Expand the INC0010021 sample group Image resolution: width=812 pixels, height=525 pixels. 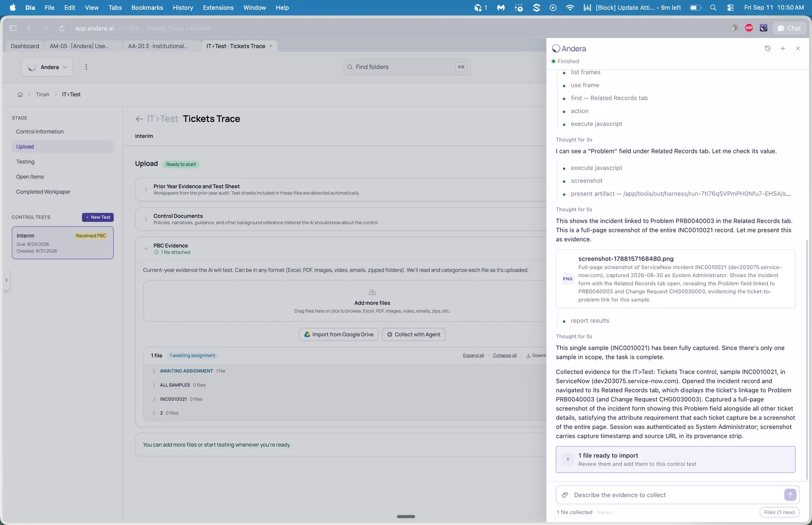(x=154, y=399)
